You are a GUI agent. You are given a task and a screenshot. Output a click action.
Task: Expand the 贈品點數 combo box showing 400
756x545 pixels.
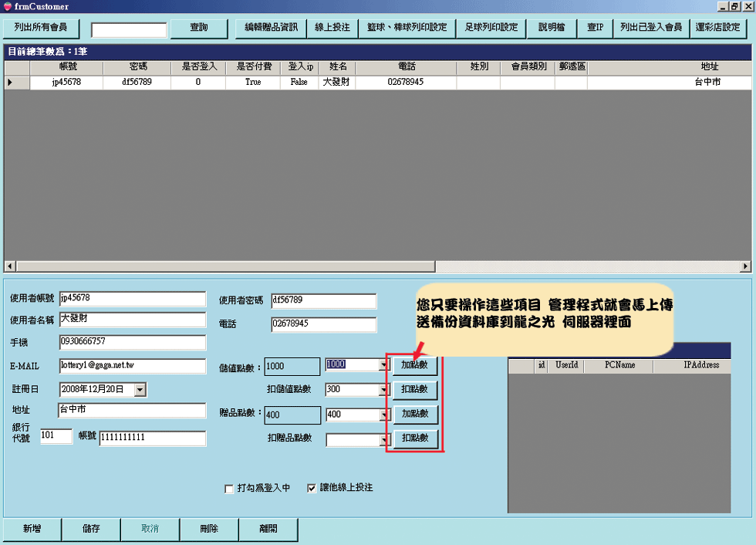pos(384,415)
